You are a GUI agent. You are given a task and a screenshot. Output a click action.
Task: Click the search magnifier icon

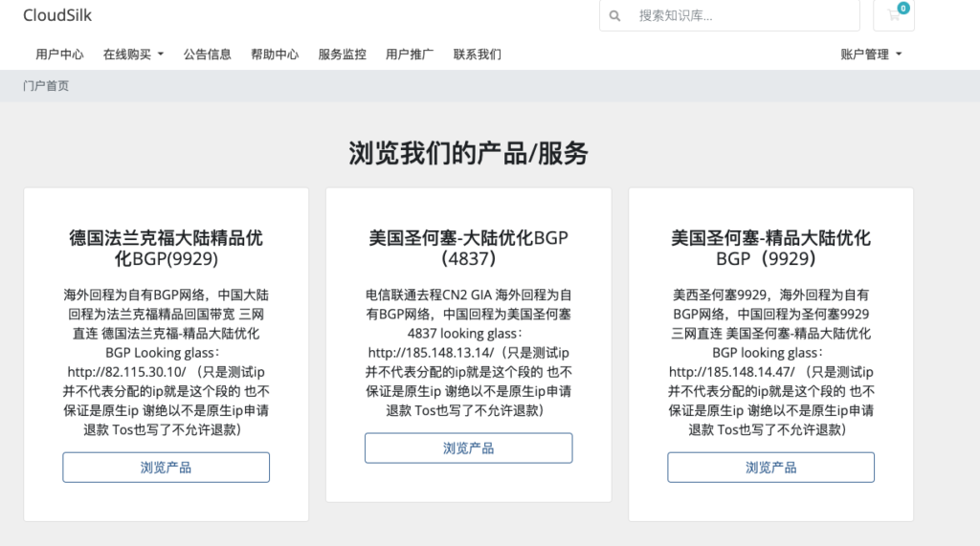coord(615,15)
